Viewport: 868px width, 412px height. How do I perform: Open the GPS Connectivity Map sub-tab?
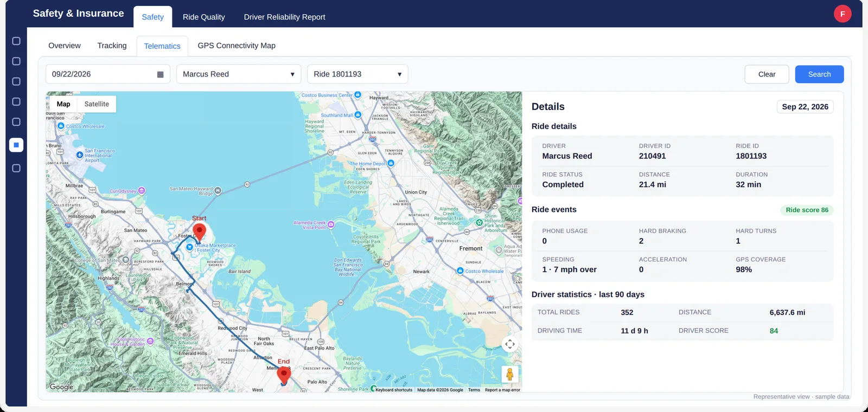pyautogui.click(x=237, y=46)
